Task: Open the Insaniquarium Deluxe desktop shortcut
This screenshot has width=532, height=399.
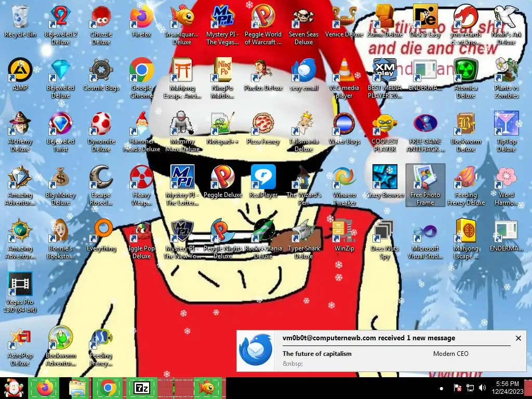Action: [182, 24]
